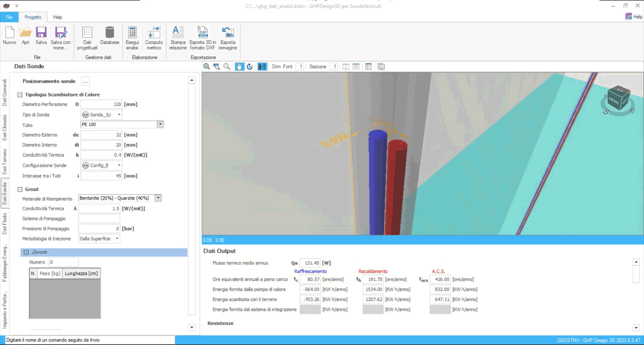
Task: Collapse the Tipologia Scambiatore di Calore section
Action: click(20, 95)
